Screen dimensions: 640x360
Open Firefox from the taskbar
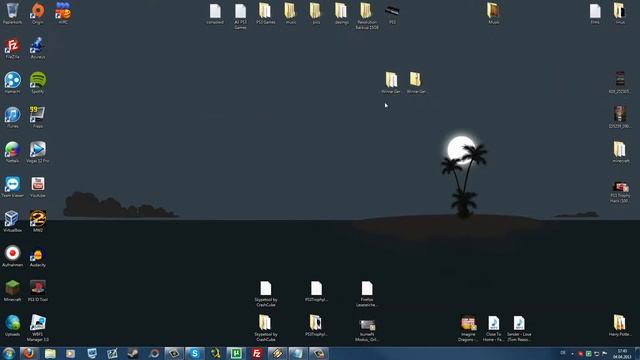tap(29, 353)
